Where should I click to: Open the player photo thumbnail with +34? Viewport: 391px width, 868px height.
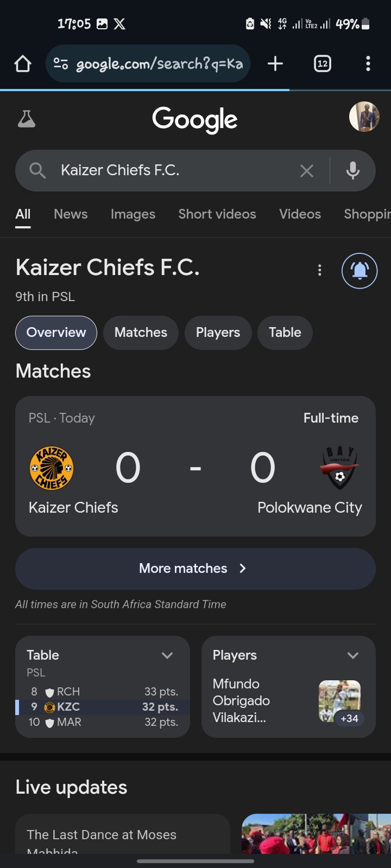click(x=339, y=701)
